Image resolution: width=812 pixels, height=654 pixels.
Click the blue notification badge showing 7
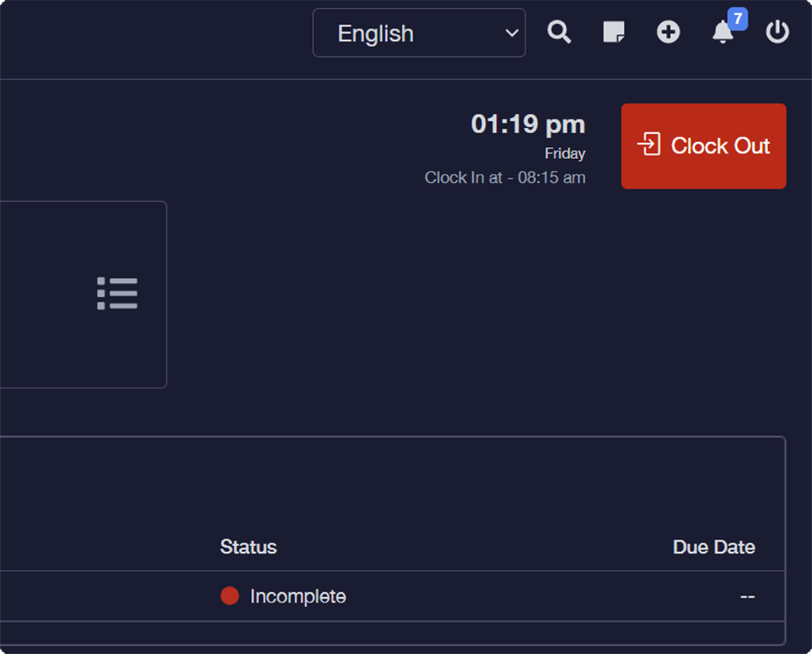coord(737,19)
